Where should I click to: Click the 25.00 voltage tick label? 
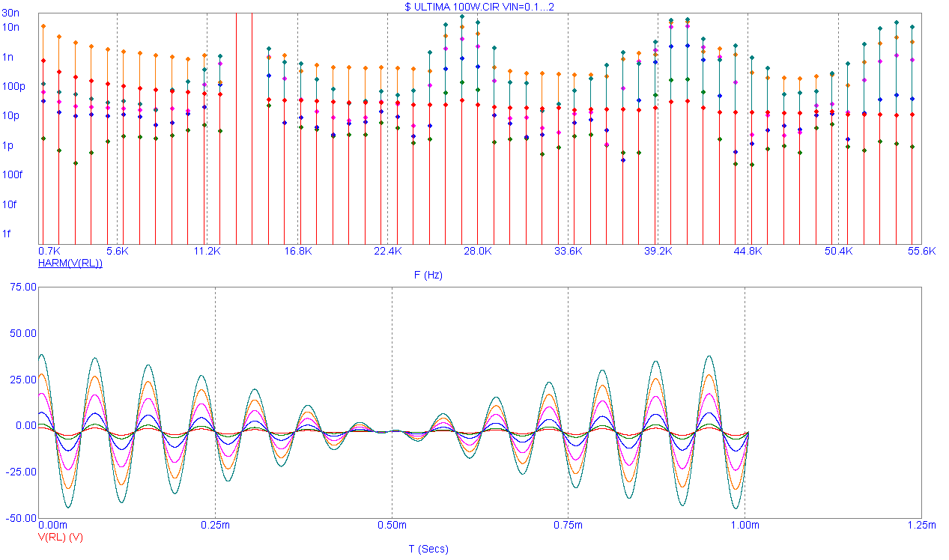[x=25, y=380]
